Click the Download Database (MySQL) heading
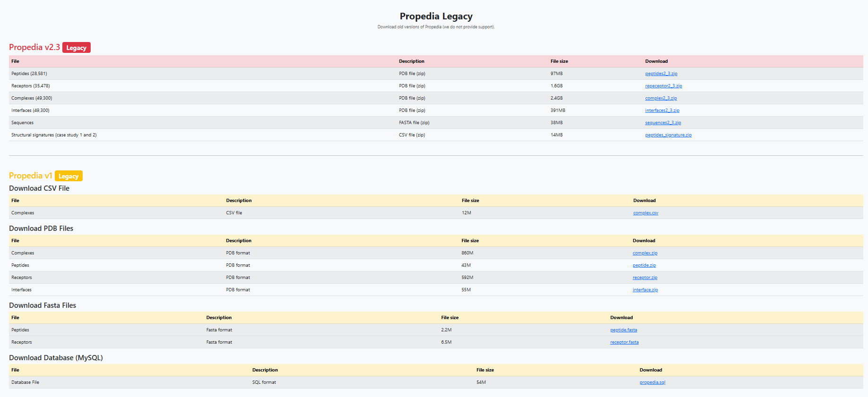Screen dimensions: 868x397 coord(56,358)
